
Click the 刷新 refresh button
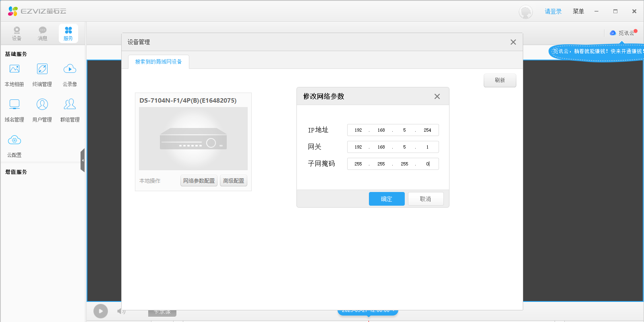click(x=499, y=80)
